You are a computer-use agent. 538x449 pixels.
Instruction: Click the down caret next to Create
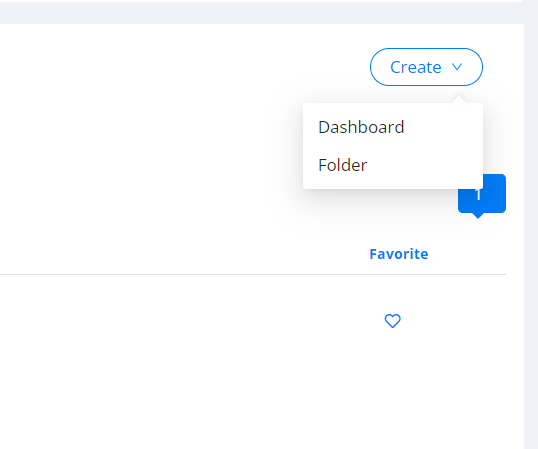pyautogui.click(x=457, y=67)
